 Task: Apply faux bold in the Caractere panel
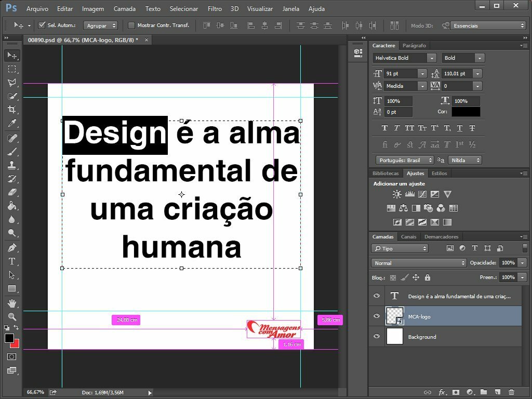384,128
